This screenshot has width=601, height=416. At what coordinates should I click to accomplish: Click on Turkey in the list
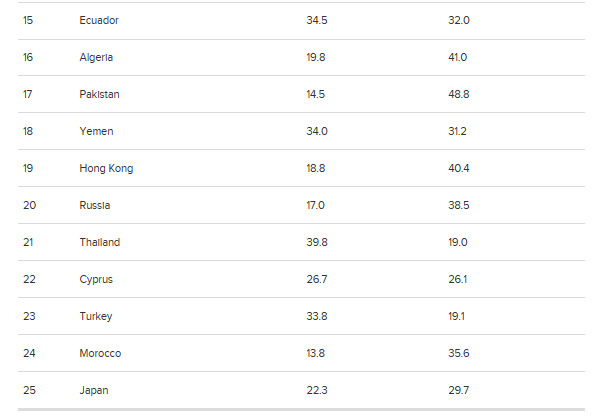(x=96, y=316)
